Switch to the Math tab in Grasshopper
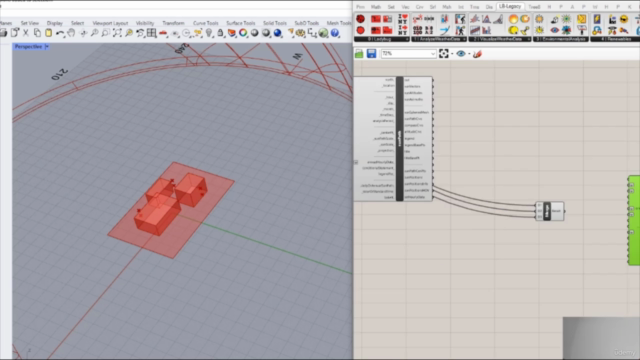Image resolution: width=640 pixels, height=360 pixels. [x=376, y=7]
